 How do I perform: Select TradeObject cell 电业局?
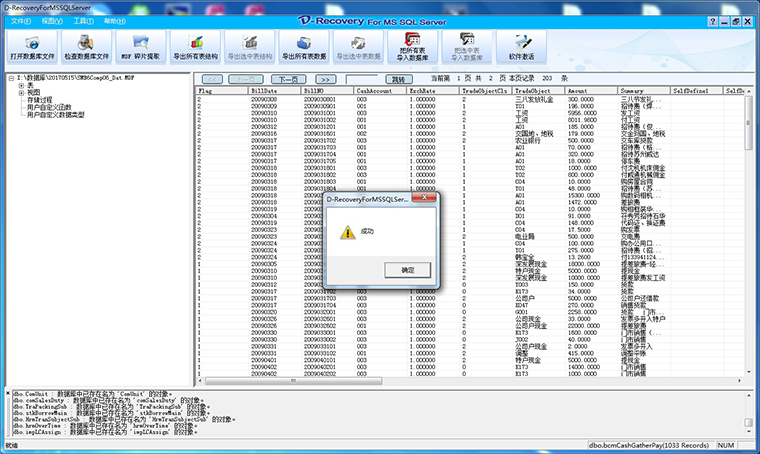tap(524, 237)
